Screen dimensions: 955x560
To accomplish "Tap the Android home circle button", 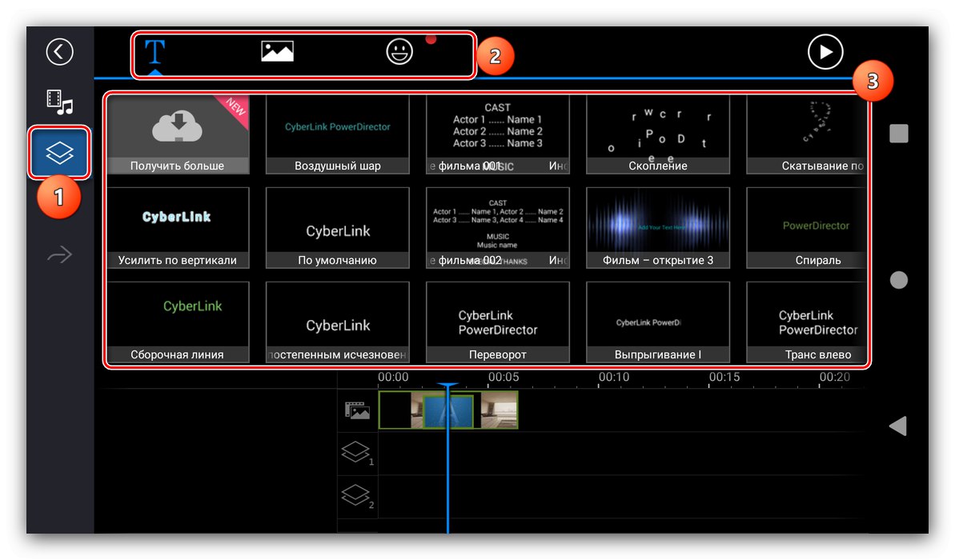I will point(899,280).
